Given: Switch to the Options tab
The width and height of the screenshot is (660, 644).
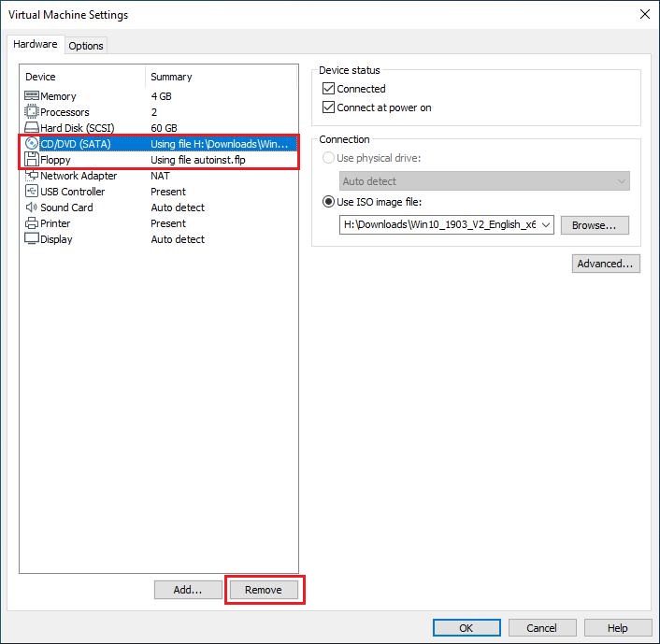Looking at the screenshot, I should (86, 46).
